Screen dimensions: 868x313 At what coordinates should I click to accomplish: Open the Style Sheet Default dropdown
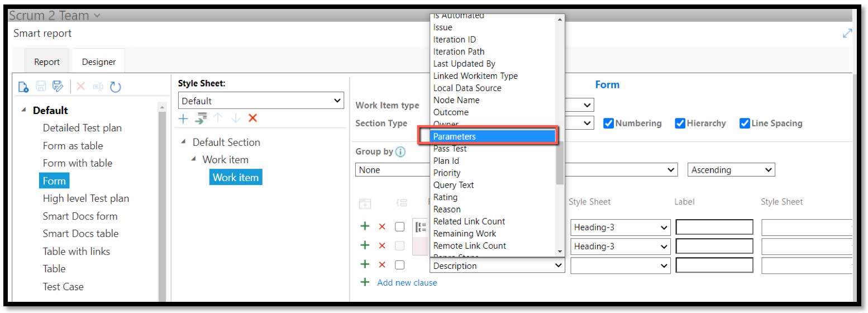[x=260, y=101]
